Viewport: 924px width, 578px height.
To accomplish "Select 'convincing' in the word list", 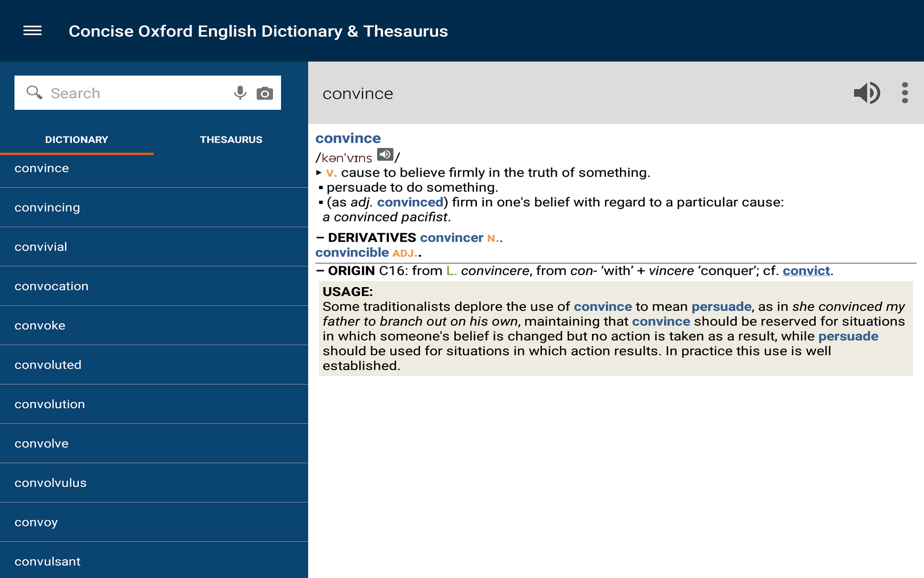I will point(154,208).
